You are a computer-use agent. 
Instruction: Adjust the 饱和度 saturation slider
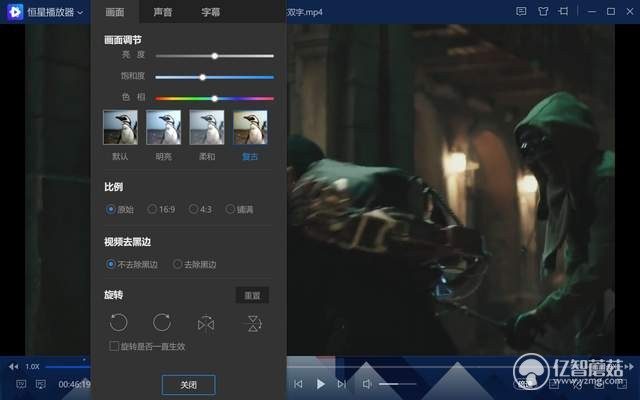[215, 77]
